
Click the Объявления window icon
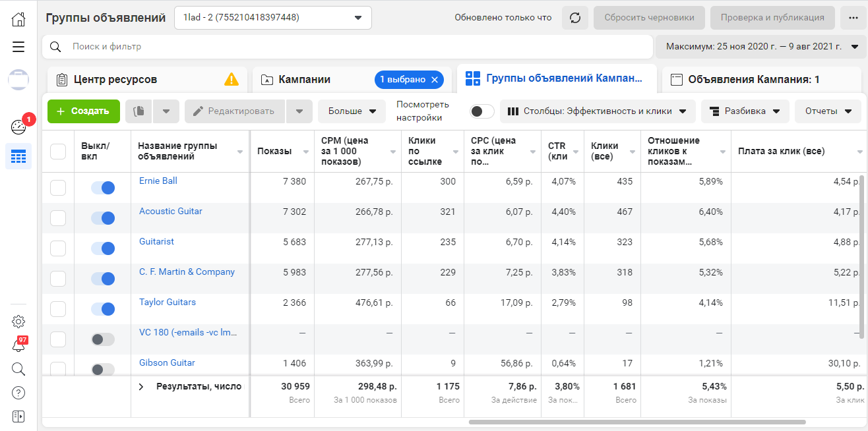(676, 80)
